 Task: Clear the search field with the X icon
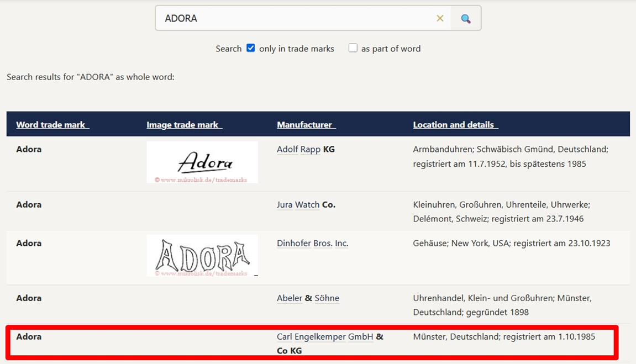coord(440,18)
